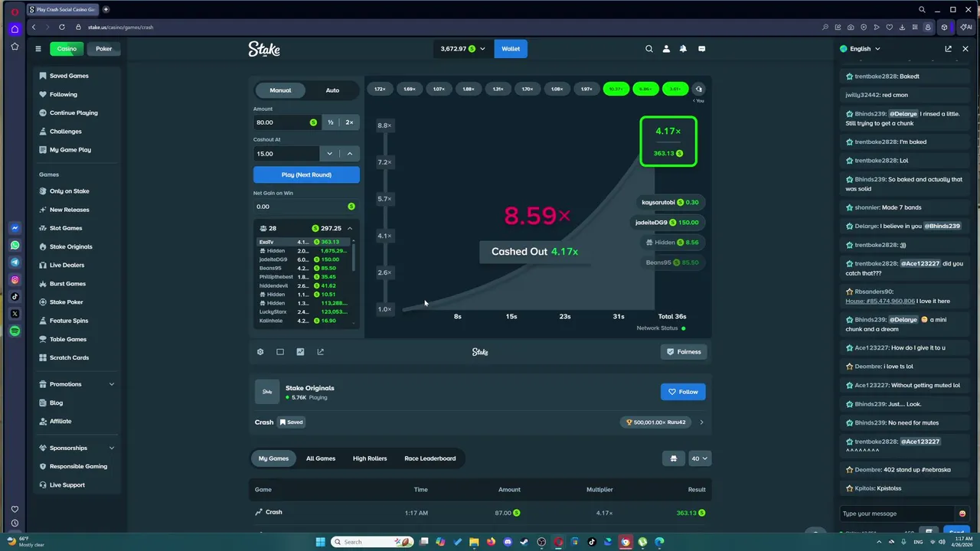
Task: Select the 1.72× previous crash result
Action: tap(380, 89)
